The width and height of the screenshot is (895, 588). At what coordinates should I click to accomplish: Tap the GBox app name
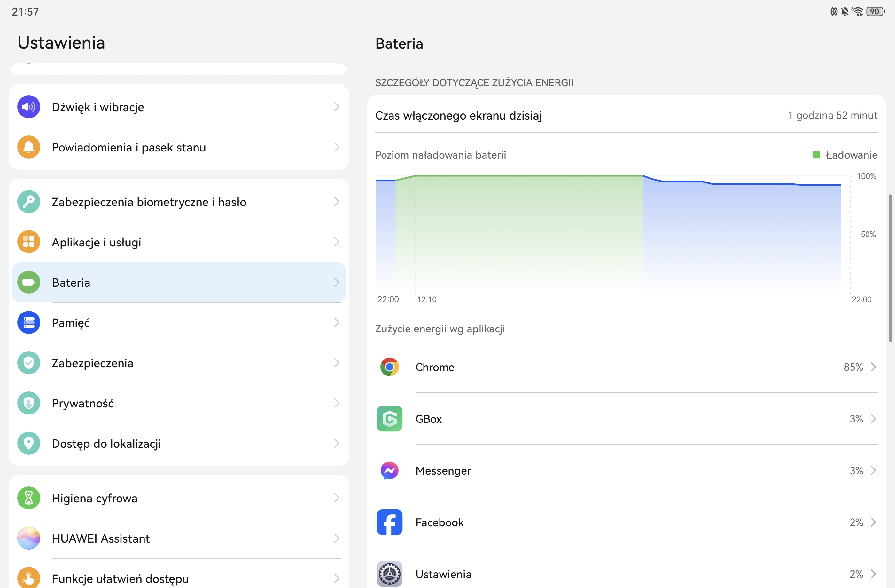point(428,419)
